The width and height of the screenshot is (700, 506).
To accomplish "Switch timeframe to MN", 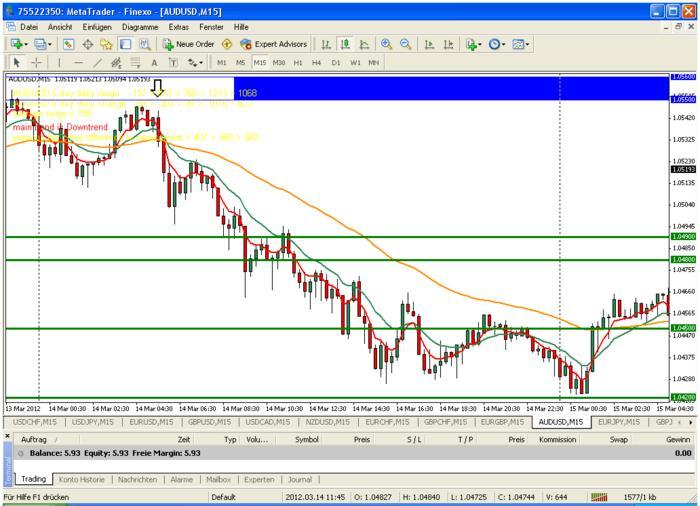I will [x=374, y=63].
